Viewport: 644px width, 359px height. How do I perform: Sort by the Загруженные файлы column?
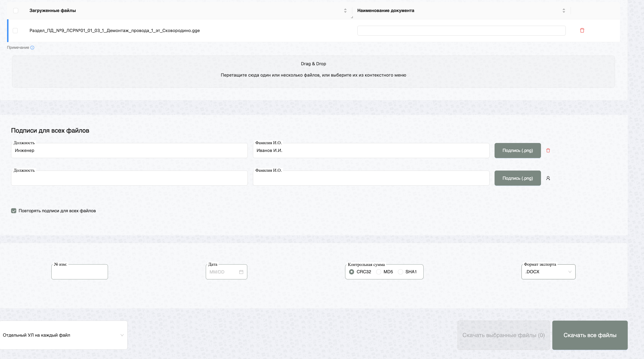coord(345,11)
